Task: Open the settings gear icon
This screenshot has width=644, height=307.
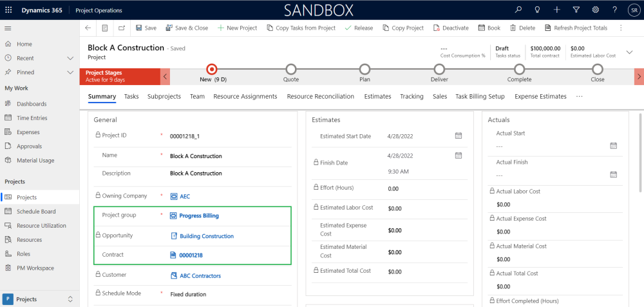Action: [x=595, y=10]
